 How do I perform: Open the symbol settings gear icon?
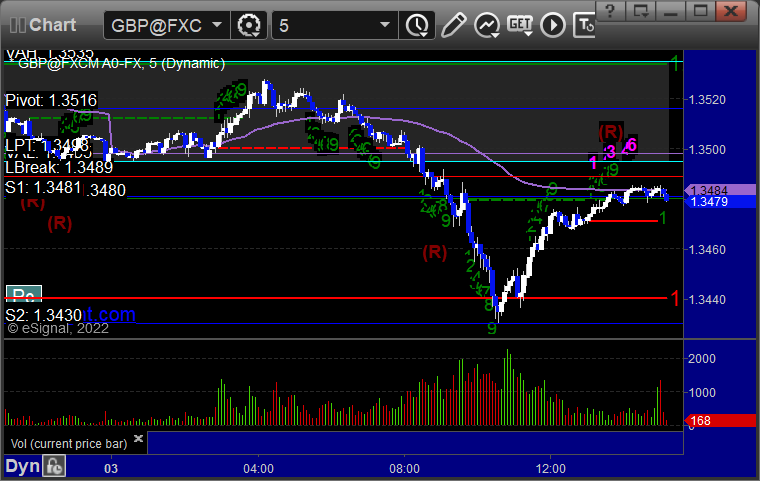[x=249, y=25]
